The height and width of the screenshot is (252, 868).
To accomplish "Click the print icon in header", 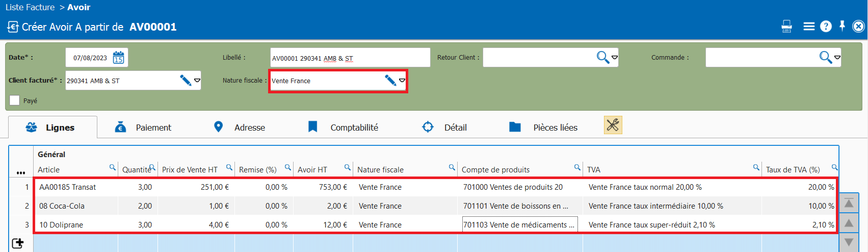I will click(786, 27).
